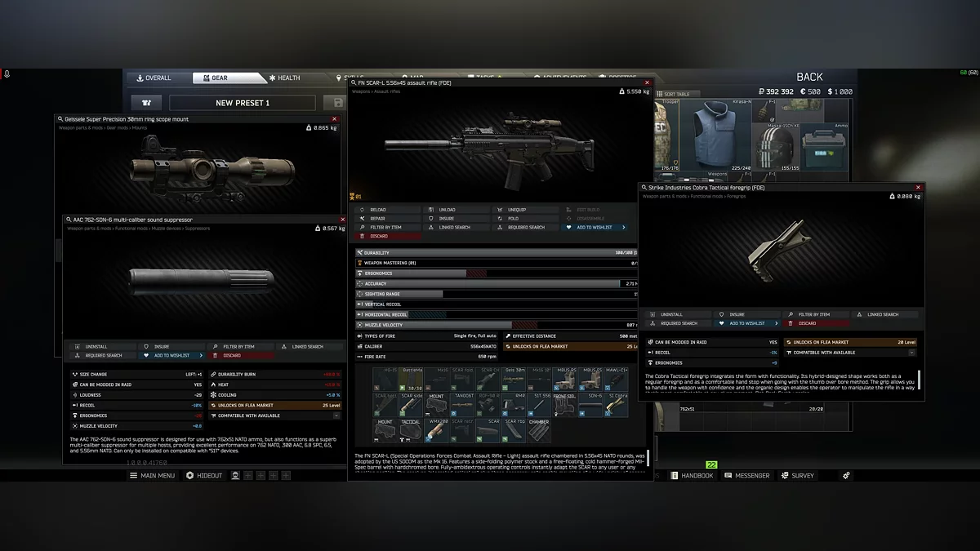Open the Handbook from bottom bar

692,475
